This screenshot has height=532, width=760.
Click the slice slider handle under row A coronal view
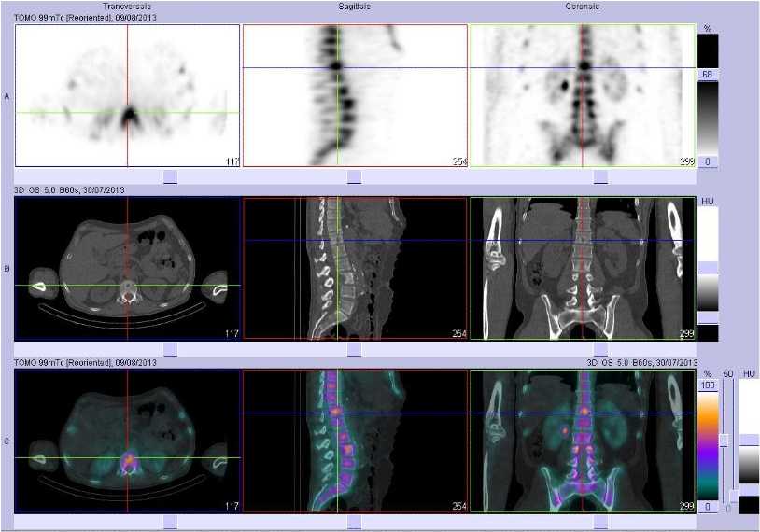[x=600, y=176]
